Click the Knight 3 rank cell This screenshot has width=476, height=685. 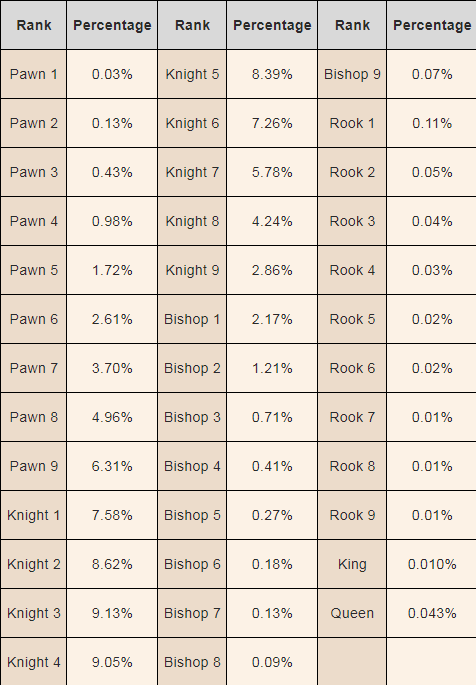pyautogui.click(x=34, y=613)
